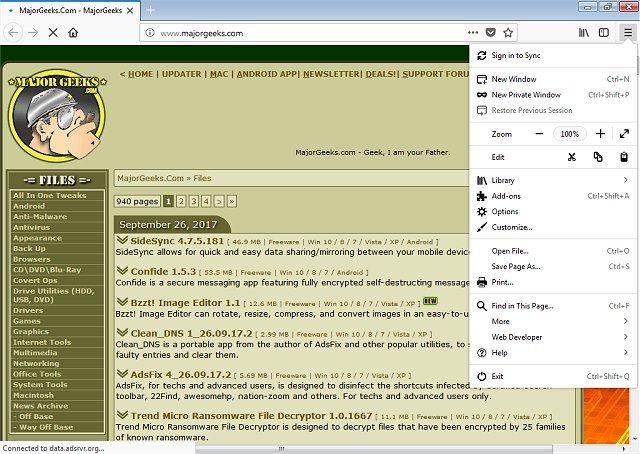This screenshot has height=454, width=640.
Task: Open the Library toolbar icon
Action: pos(584,33)
